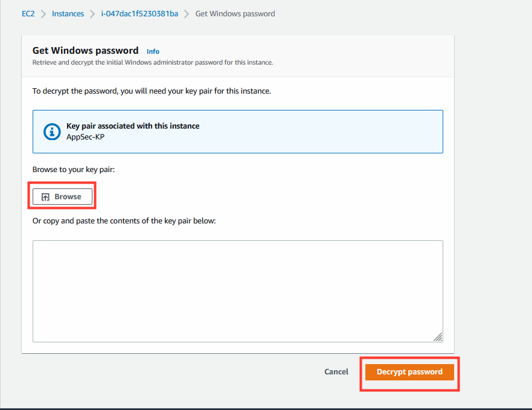Click the Browse button for key pair
532x410 pixels.
(x=62, y=196)
